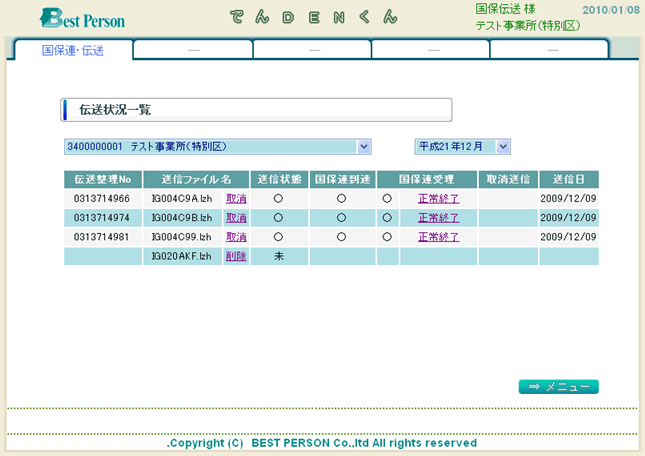Select cell 0313714974

(x=102, y=218)
